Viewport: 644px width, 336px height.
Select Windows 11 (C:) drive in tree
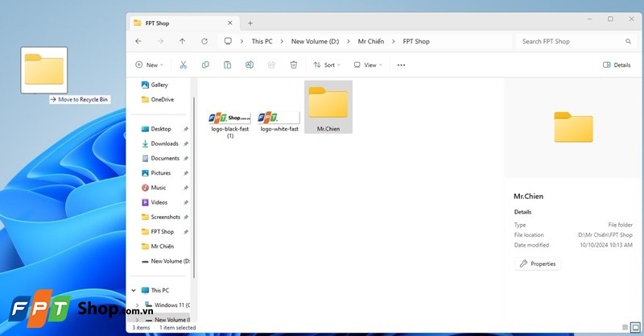167,305
